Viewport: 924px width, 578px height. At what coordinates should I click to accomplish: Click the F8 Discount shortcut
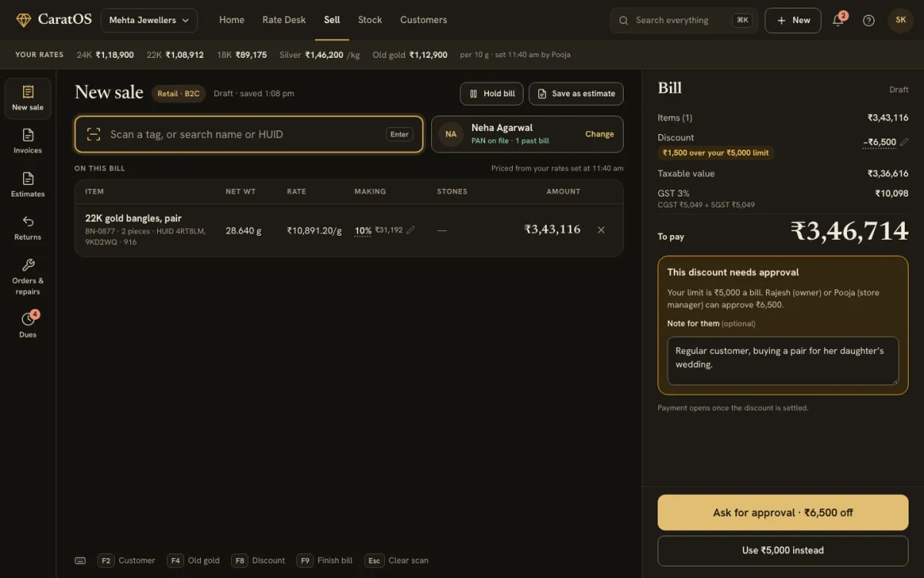pos(259,561)
